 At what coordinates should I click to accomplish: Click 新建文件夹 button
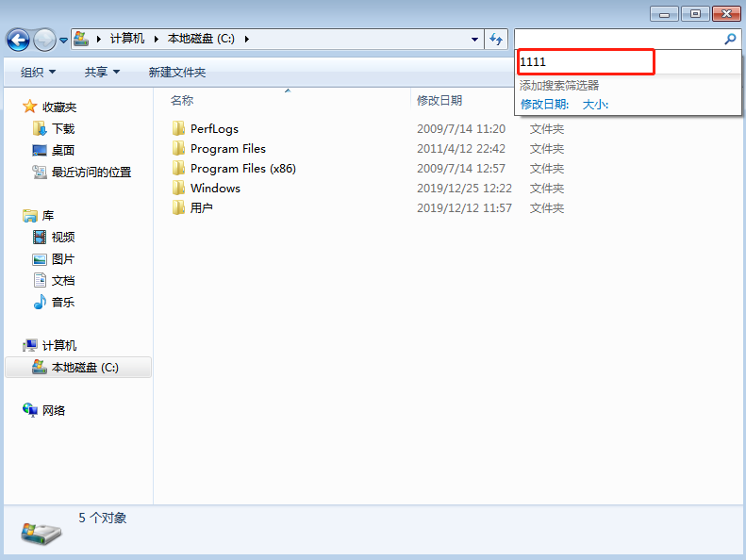[176, 72]
